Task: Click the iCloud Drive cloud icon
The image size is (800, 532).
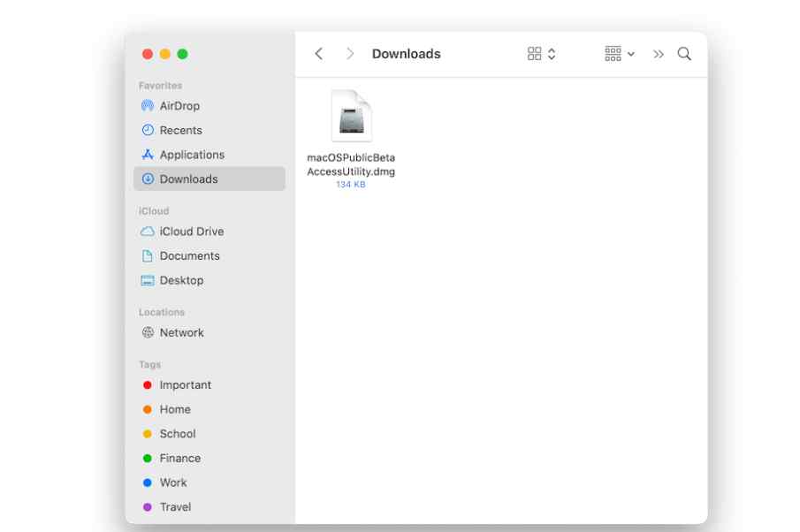Action: point(148,232)
